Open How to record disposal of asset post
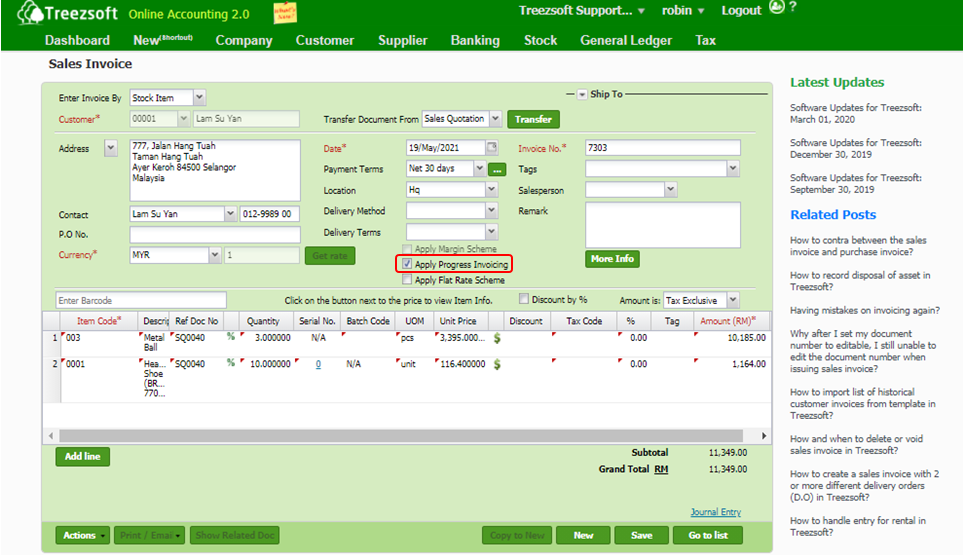 click(860, 281)
